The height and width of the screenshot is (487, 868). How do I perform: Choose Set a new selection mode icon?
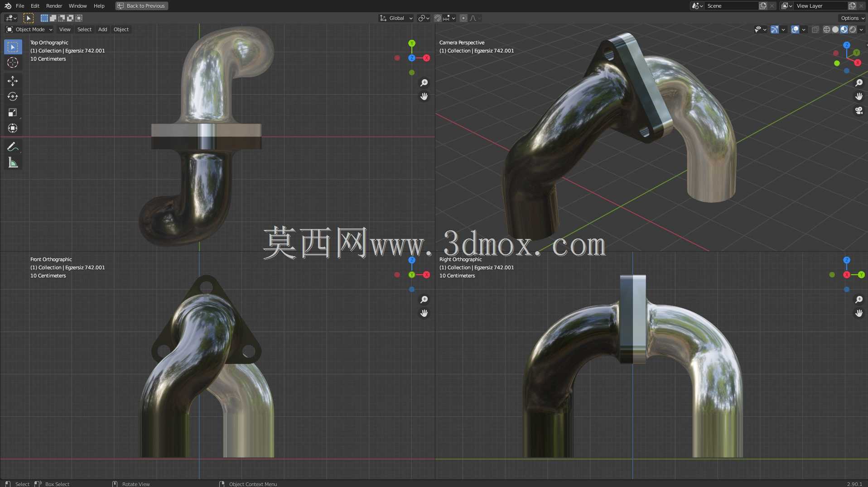point(44,18)
